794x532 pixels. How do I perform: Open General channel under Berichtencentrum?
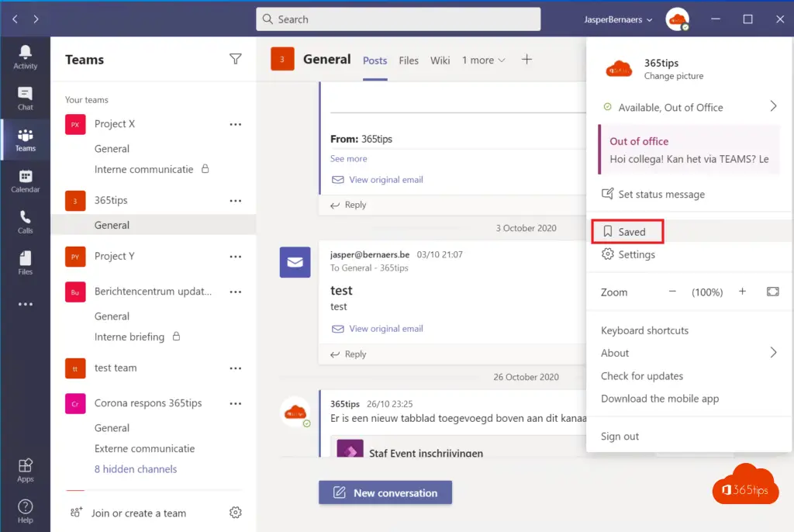pos(112,316)
